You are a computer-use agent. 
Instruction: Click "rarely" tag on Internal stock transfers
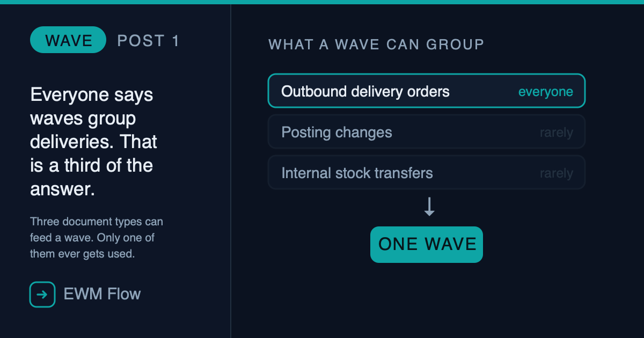(556, 173)
